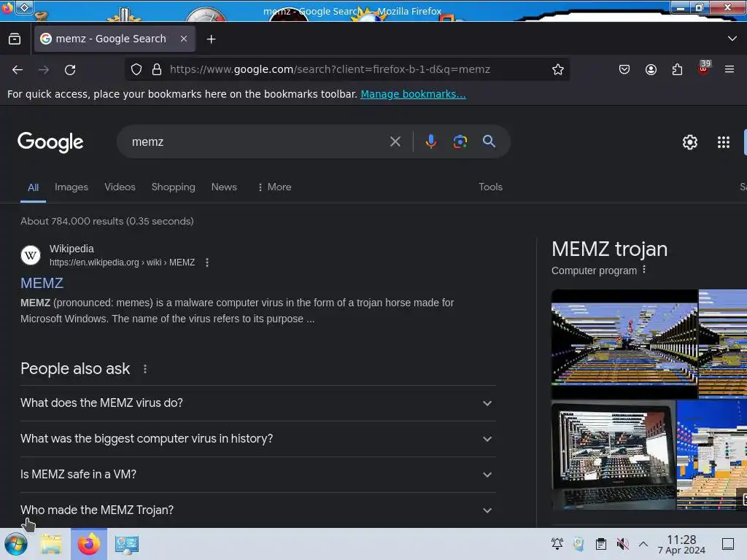The height and width of the screenshot is (560, 747).
Task: Open the MEMZ Wikipedia result title
Action: [42, 283]
